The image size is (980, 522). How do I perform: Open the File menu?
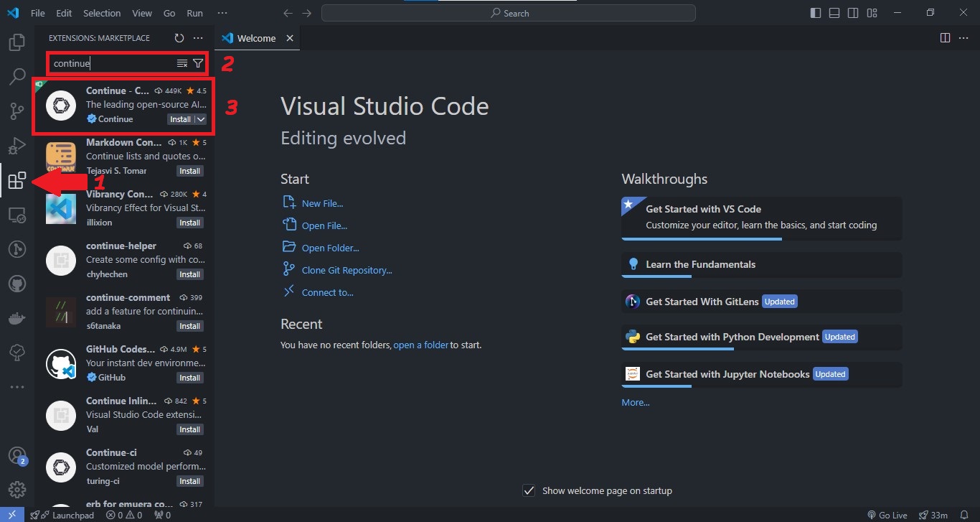coord(37,12)
